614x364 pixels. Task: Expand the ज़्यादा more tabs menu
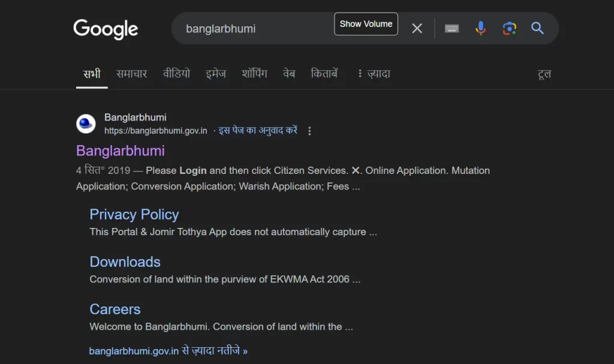(374, 74)
